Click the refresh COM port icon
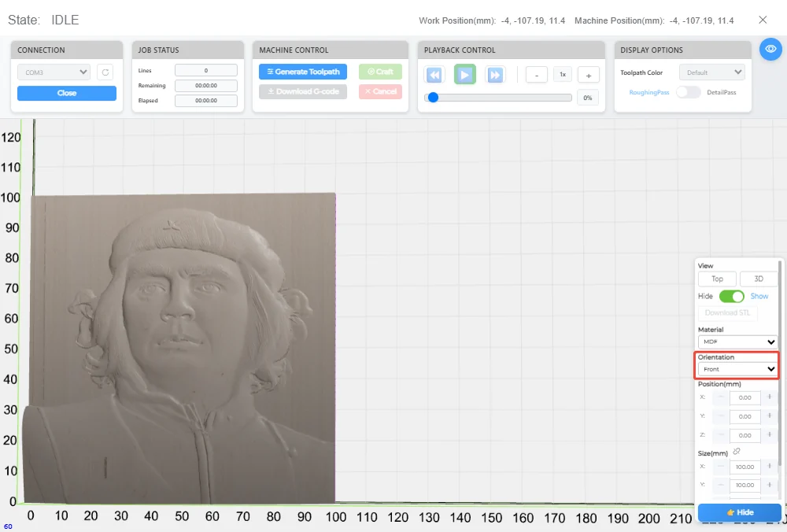This screenshot has height=532, width=787. click(105, 72)
